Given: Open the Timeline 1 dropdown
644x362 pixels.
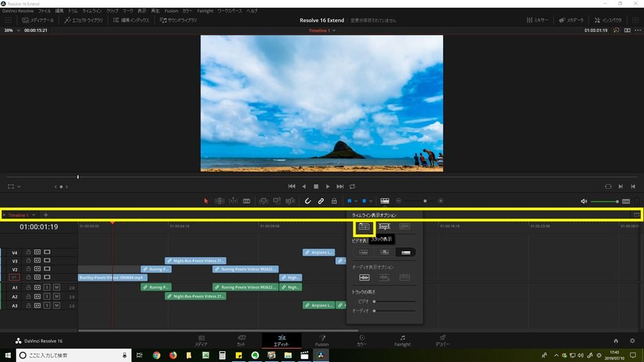Looking at the screenshot, I should click(33, 215).
